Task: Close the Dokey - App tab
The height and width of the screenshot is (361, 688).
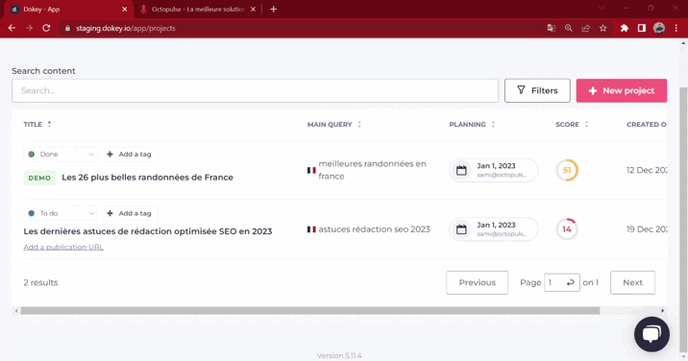Action: [125, 9]
